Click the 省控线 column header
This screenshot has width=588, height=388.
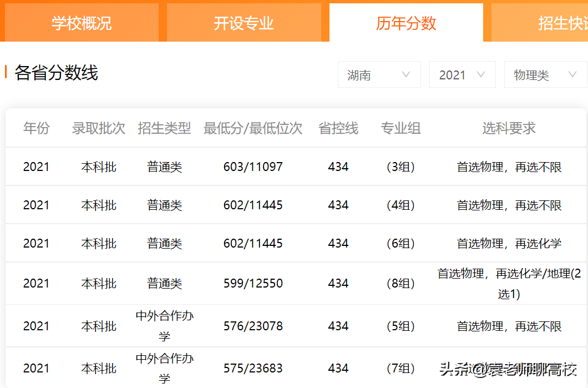pyautogui.click(x=338, y=128)
